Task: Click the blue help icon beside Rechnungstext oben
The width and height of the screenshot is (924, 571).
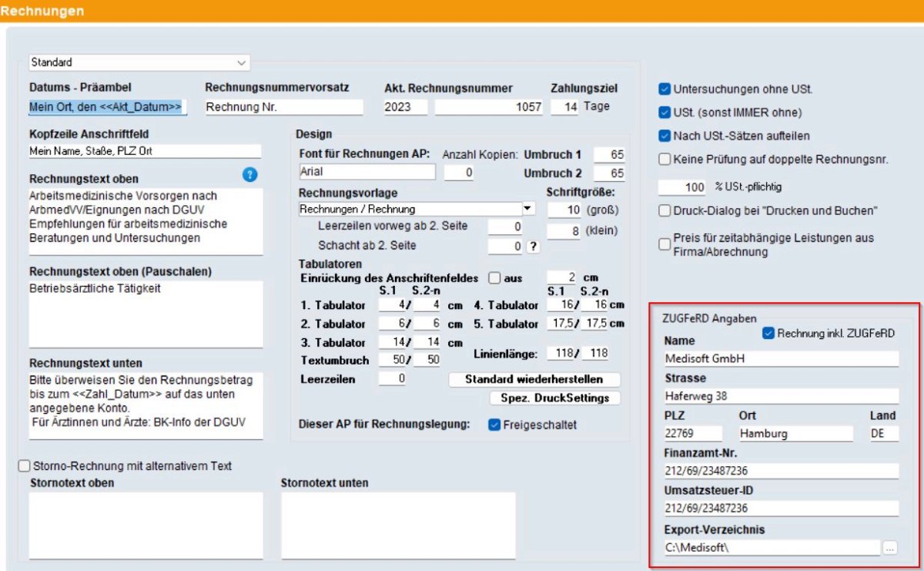Action: [x=249, y=175]
